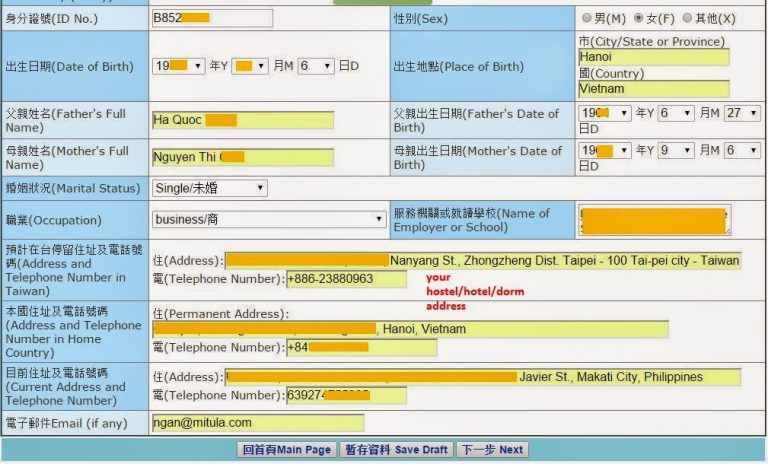
Task: Open the birth day dropdown showing 6
Action: coord(315,66)
